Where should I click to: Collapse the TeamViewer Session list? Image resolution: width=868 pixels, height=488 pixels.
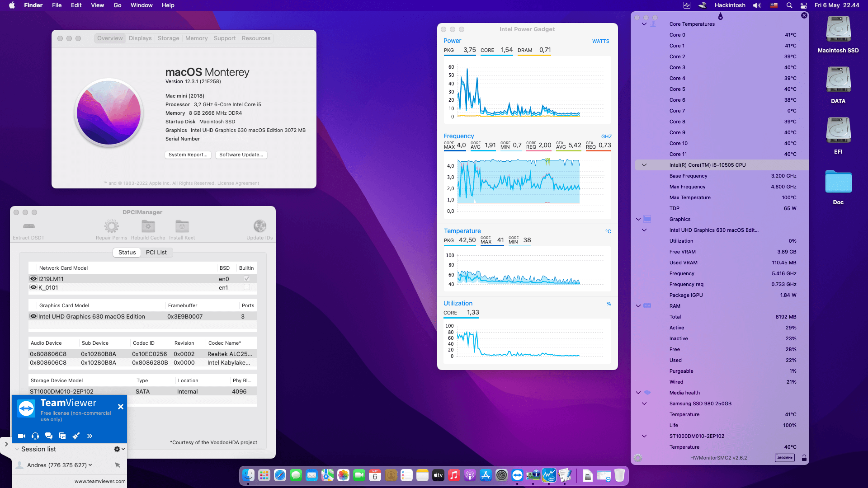[x=17, y=449]
